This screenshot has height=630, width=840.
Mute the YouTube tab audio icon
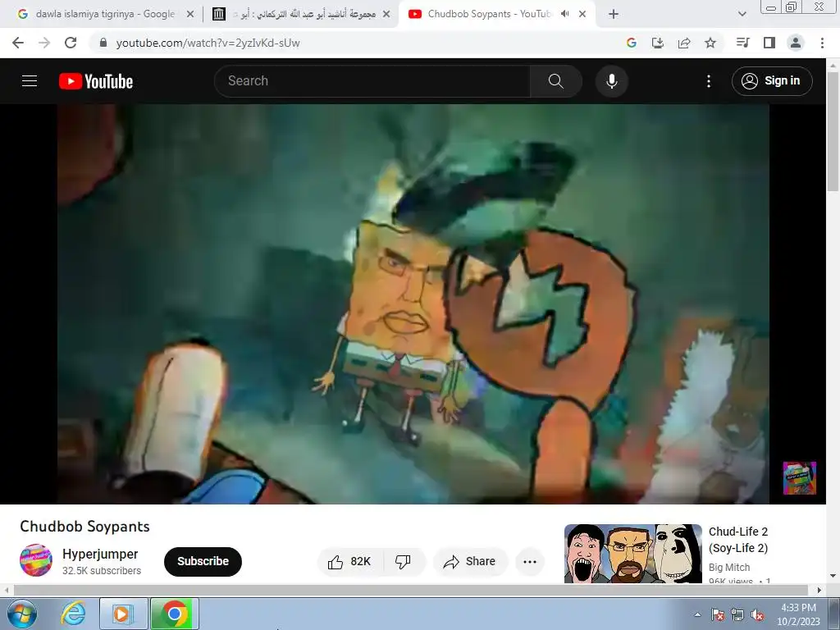564,14
